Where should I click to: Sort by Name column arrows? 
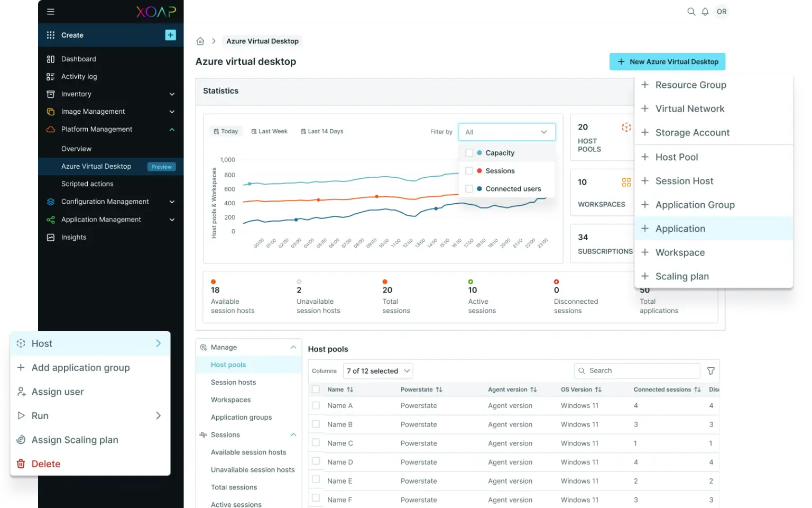(x=350, y=389)
